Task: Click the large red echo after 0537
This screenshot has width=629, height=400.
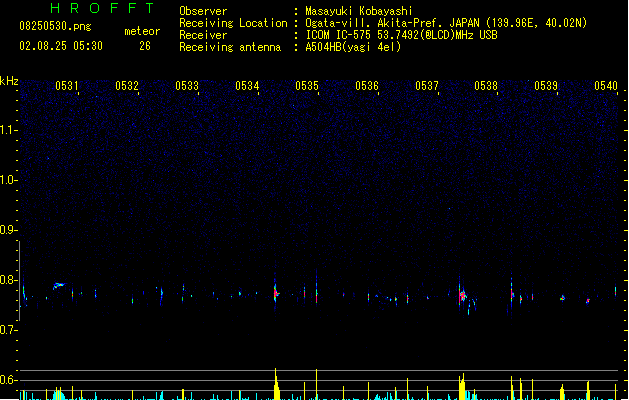Action: [x=463, y=296]
